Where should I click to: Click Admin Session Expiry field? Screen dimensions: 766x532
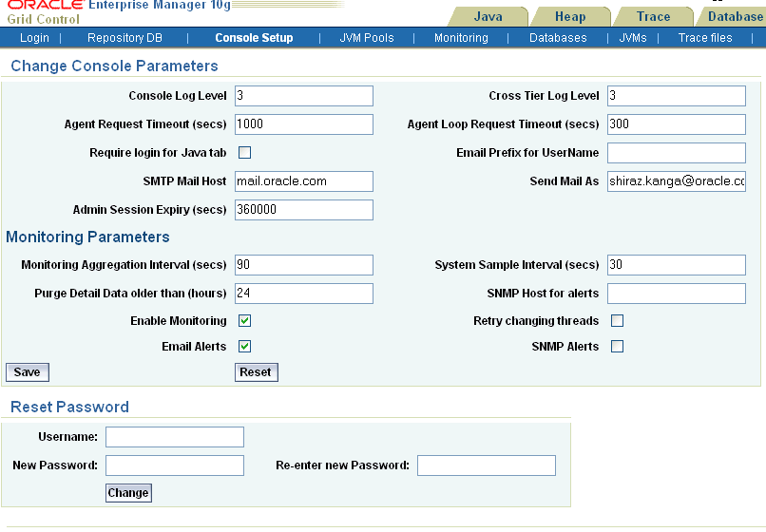304,210
